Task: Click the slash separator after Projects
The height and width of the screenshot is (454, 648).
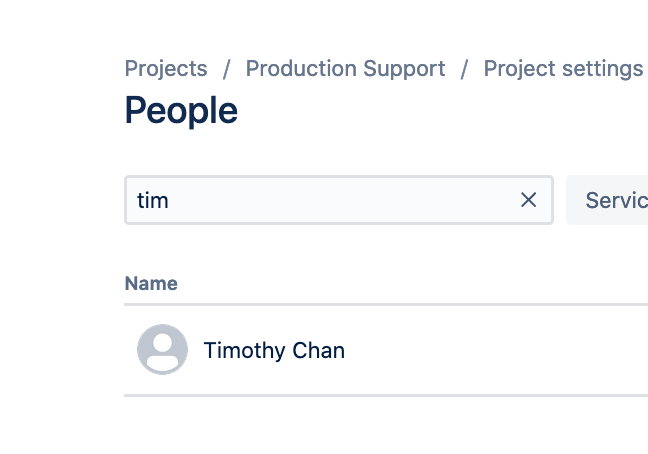Action: coord(226,69)
